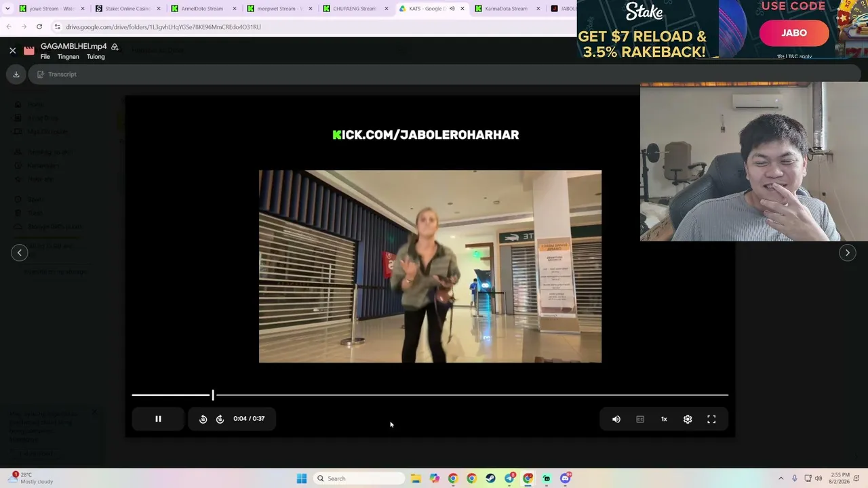
Task: Open the 1x playback speed menu
Action: click(x=664, y=420)
